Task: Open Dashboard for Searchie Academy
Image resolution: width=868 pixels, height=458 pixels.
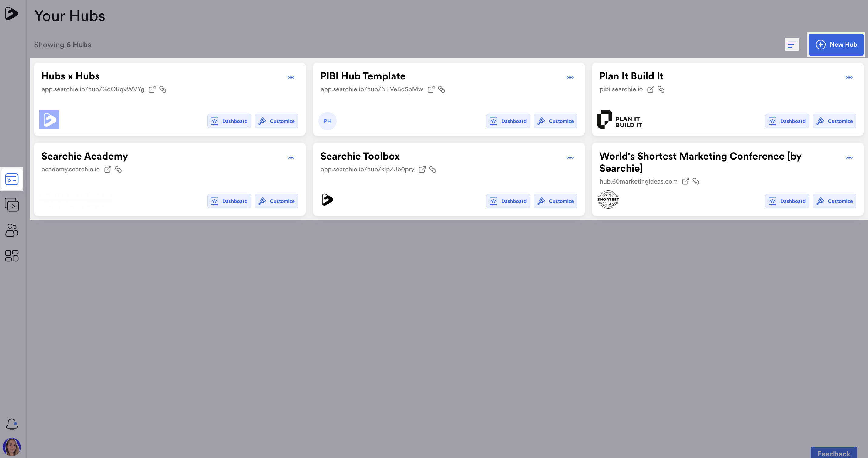Action: tap(229, 201)
